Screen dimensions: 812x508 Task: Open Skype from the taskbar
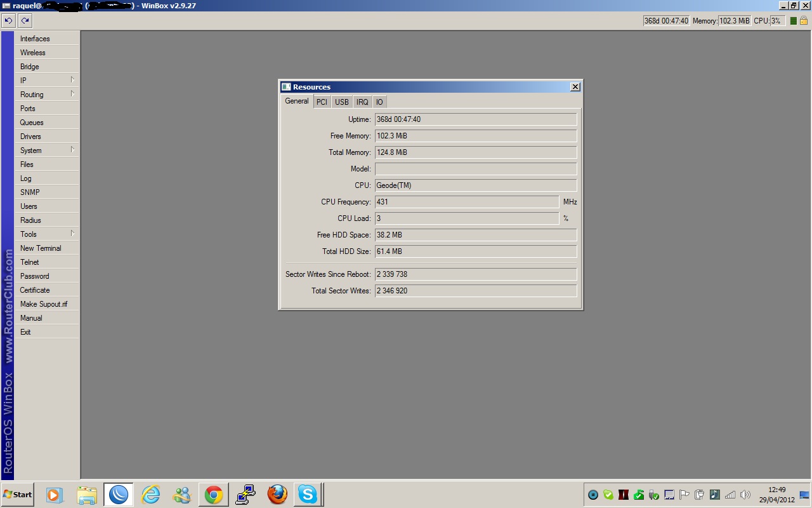click(308, 494)
